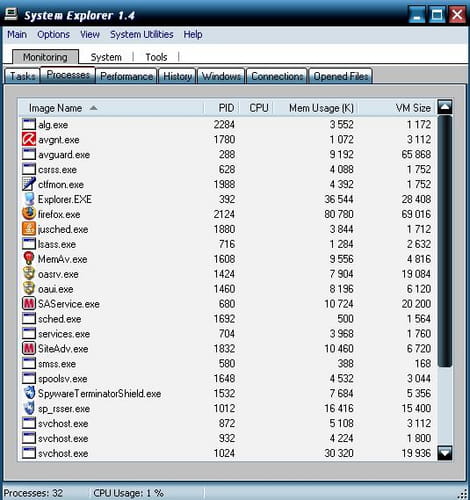The width and height of the screenshot is (470, 500).
Task: Select the Processes tab
Action: tap(68, 75)
